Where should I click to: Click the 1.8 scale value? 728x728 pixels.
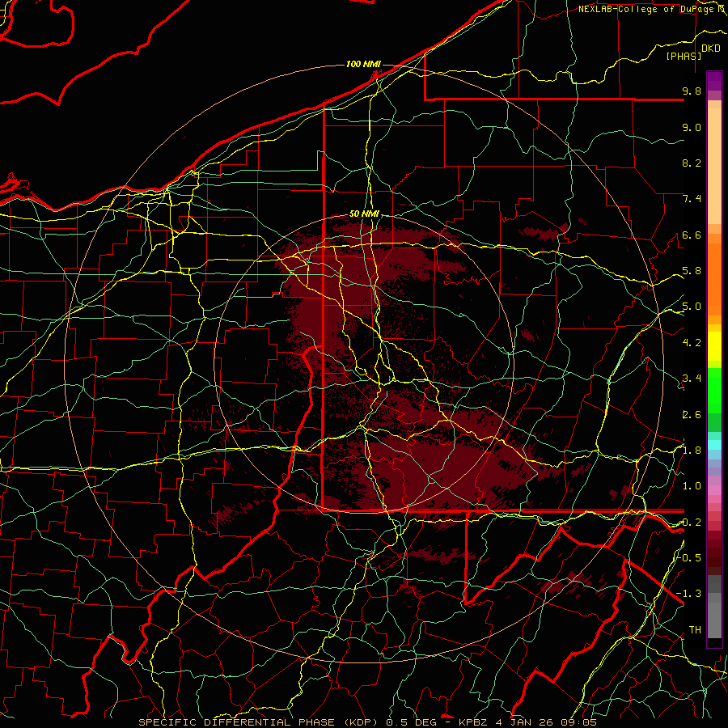(692, 451)
